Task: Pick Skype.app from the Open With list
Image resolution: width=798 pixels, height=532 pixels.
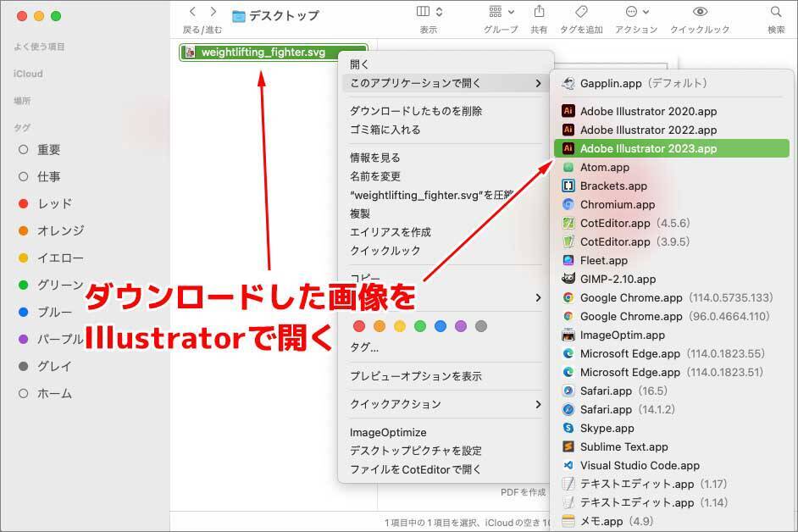Action: [607, 428]
